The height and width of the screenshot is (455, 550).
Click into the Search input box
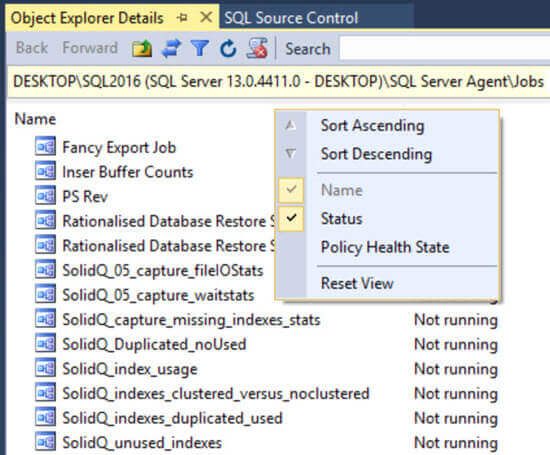[444, 48]
